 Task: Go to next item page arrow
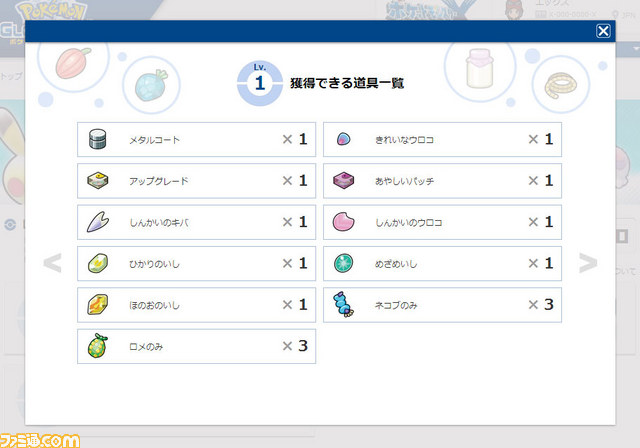pos(588,263)
